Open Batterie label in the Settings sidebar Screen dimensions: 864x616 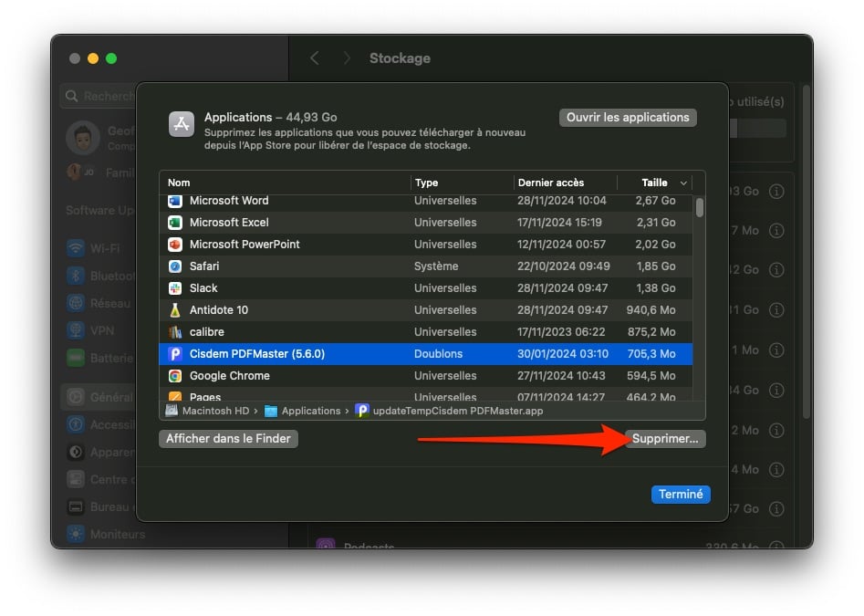[112, 358]
